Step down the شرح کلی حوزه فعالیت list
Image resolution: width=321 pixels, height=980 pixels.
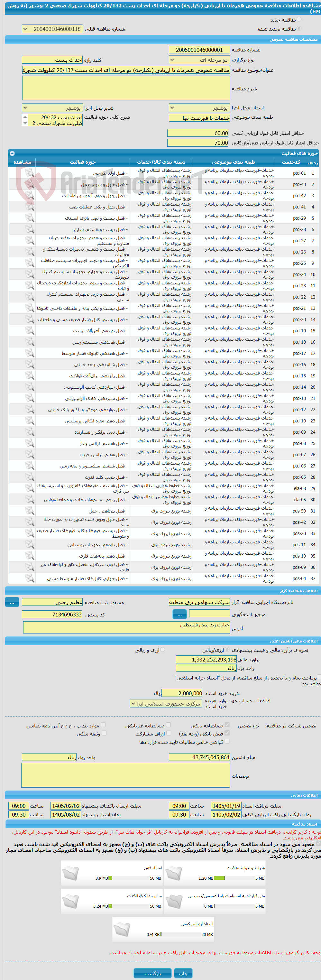pyautogui.click(x=25, y=123)
